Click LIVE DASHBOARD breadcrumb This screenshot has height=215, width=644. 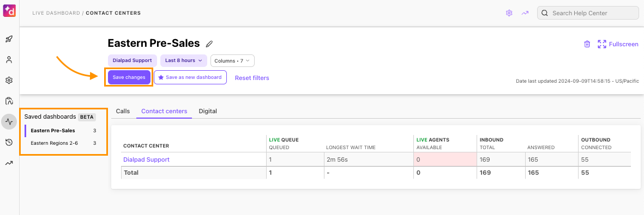pyautogui.click(x=56, y=13)
